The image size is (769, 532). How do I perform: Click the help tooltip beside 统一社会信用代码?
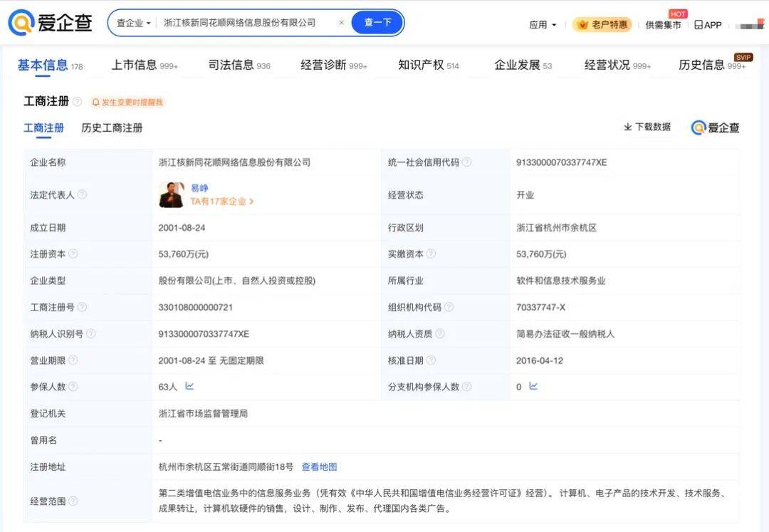(x=467, y=162)
